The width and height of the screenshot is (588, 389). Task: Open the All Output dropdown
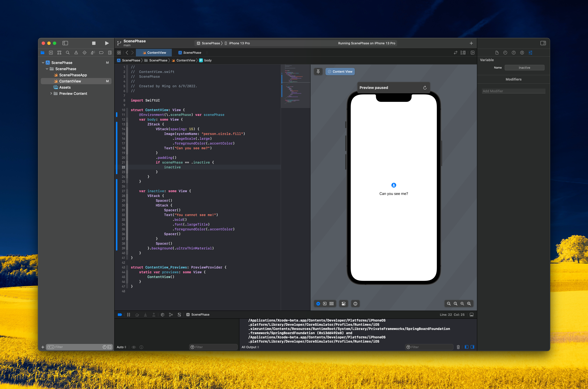click(x=250, y=347)
